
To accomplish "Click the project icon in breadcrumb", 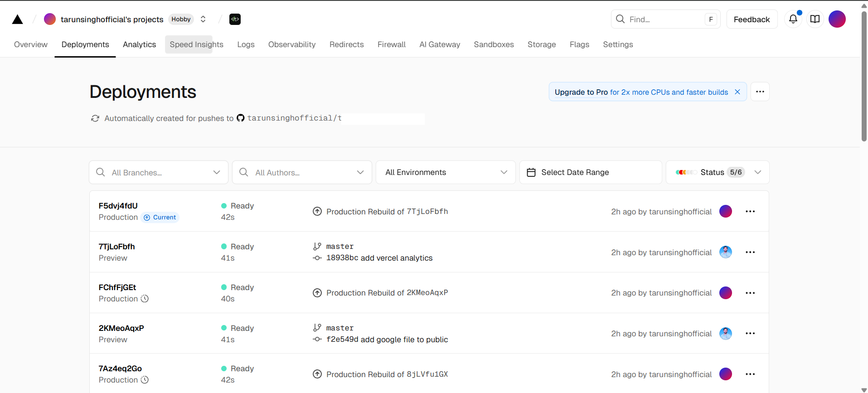I will 235,19.
